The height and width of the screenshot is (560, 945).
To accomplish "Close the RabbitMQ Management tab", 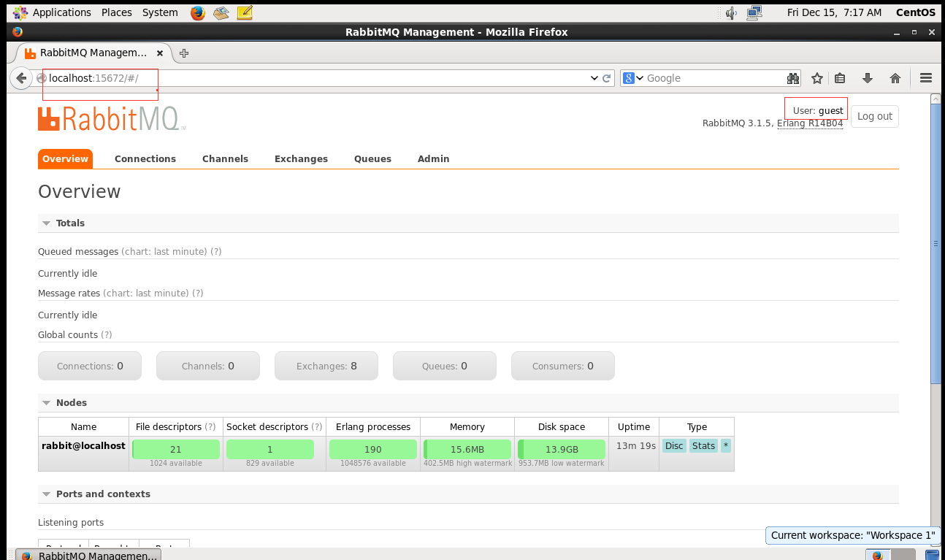I will click(x=160, y=53).
